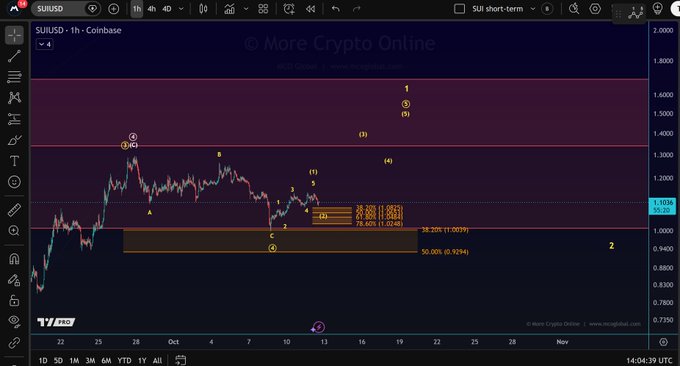Toggle magnet mode for drawings

tap(14, 259)
